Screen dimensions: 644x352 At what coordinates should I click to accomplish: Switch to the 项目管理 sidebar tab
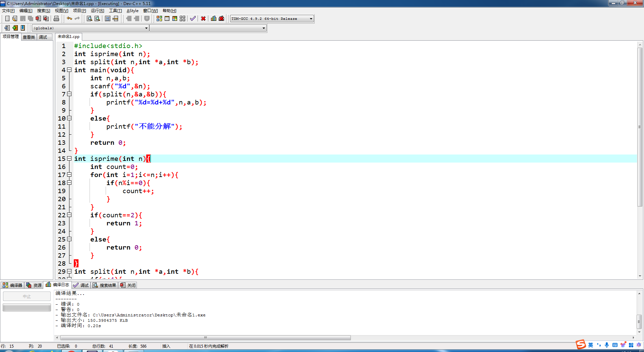[11, 37]
